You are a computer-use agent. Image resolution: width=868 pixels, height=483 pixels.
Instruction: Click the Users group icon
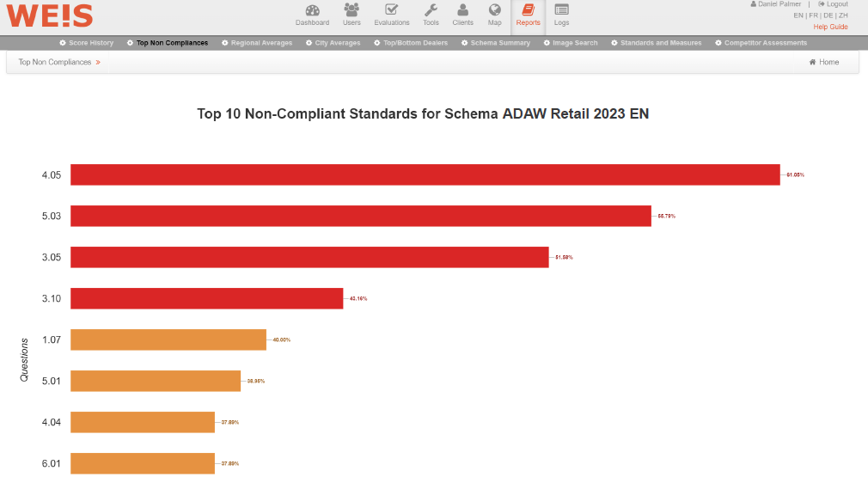[x=351, y=10]
